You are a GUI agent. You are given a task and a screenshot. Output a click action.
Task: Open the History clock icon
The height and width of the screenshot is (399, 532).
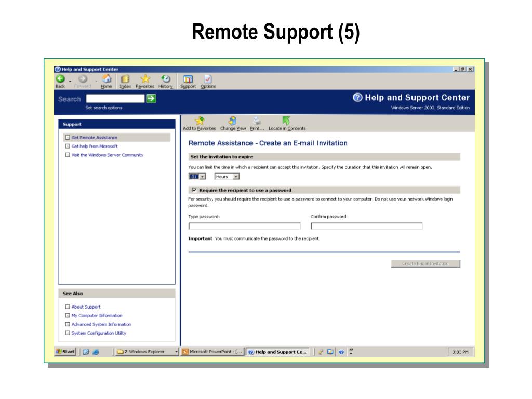click(166, 79)
